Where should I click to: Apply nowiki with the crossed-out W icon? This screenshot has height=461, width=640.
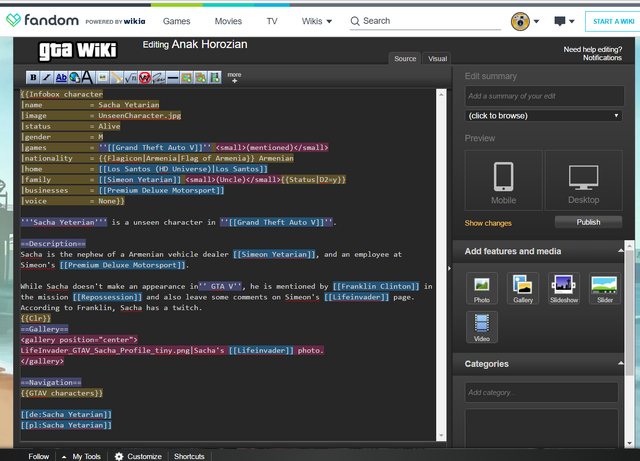144,78
